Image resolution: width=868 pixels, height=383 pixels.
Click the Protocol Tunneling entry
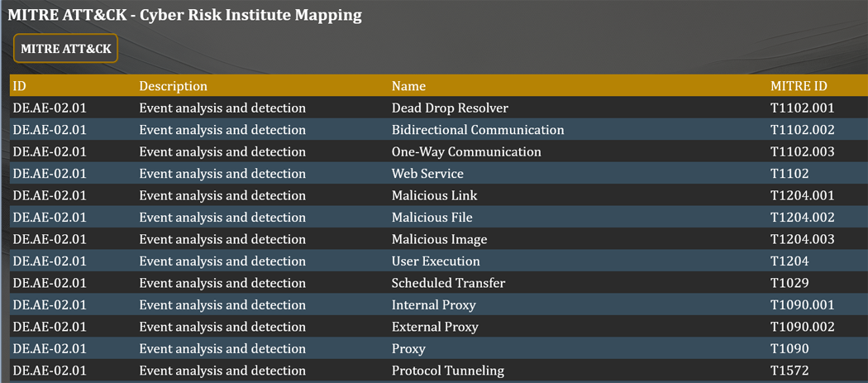tap(447, 371)
